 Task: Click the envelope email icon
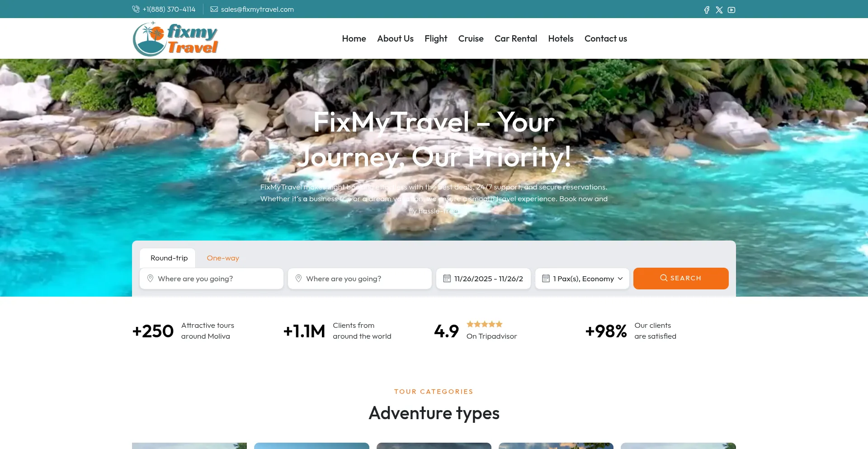(x=214, y=9)
